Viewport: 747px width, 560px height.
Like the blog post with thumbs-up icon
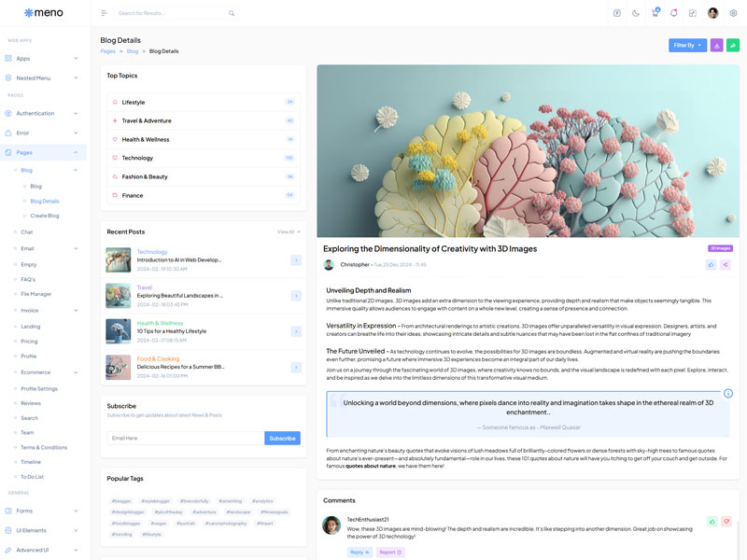711,265
